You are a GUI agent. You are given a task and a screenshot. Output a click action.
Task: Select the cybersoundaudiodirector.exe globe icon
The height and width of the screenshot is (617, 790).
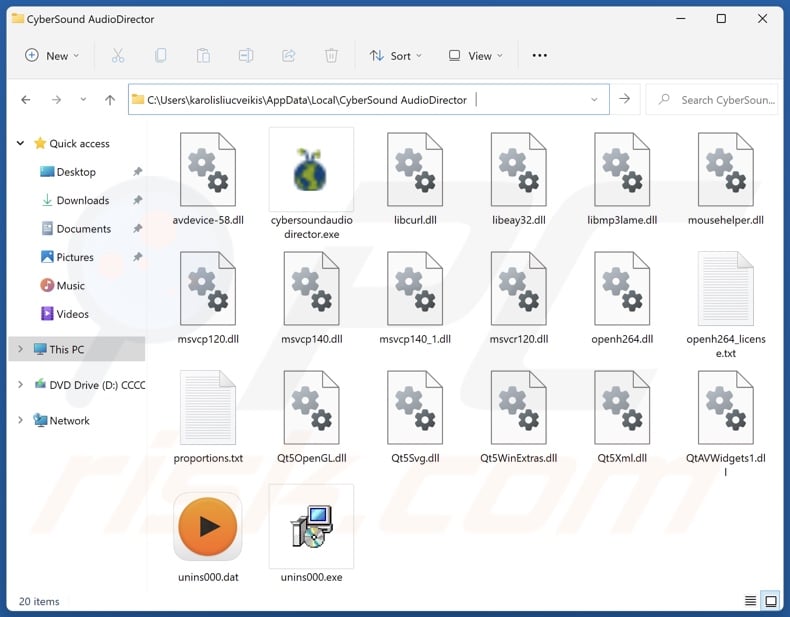coord(311,169)
